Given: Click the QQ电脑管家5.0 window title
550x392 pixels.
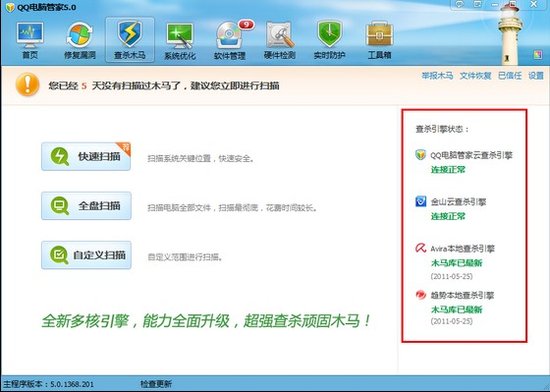Looking at the screenshot, I should 46,7.
